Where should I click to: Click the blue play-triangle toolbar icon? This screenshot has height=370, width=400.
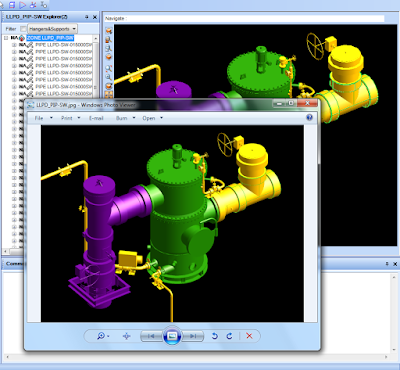pyautogui.click(x=23, y=5)
